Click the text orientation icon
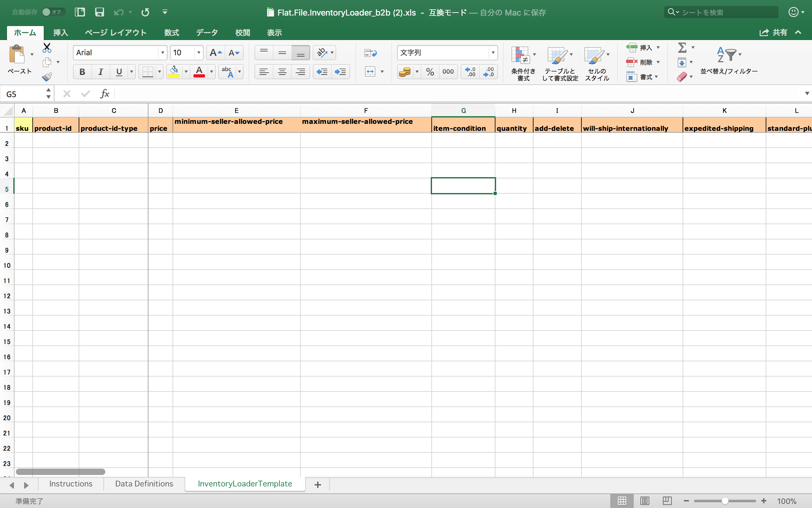 click(x=322, y=53)
